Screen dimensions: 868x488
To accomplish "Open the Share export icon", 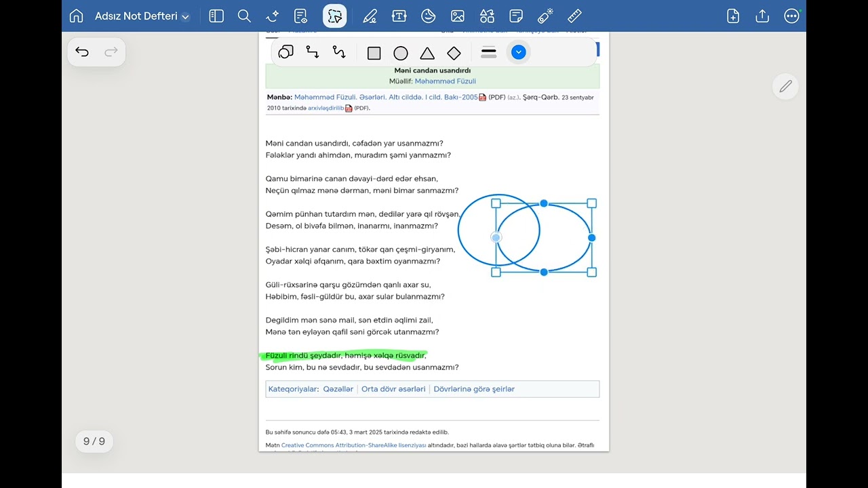I will tap(762, 16).
